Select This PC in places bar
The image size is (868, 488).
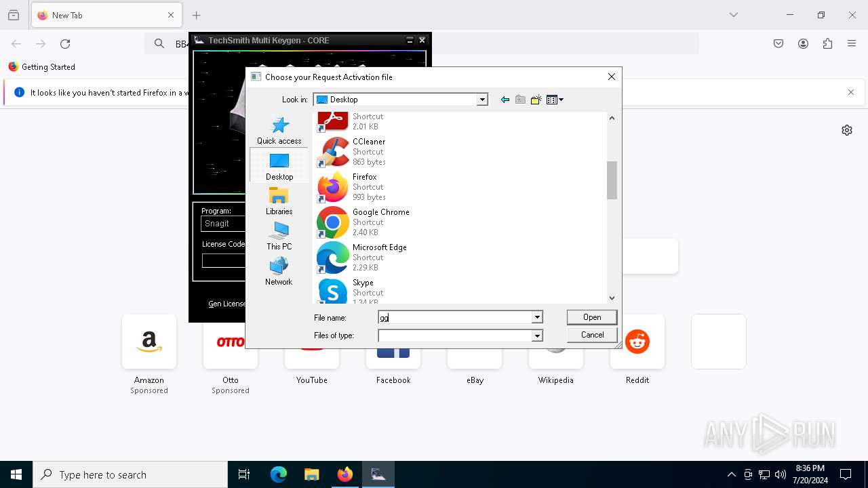click(x=279, y=236)
